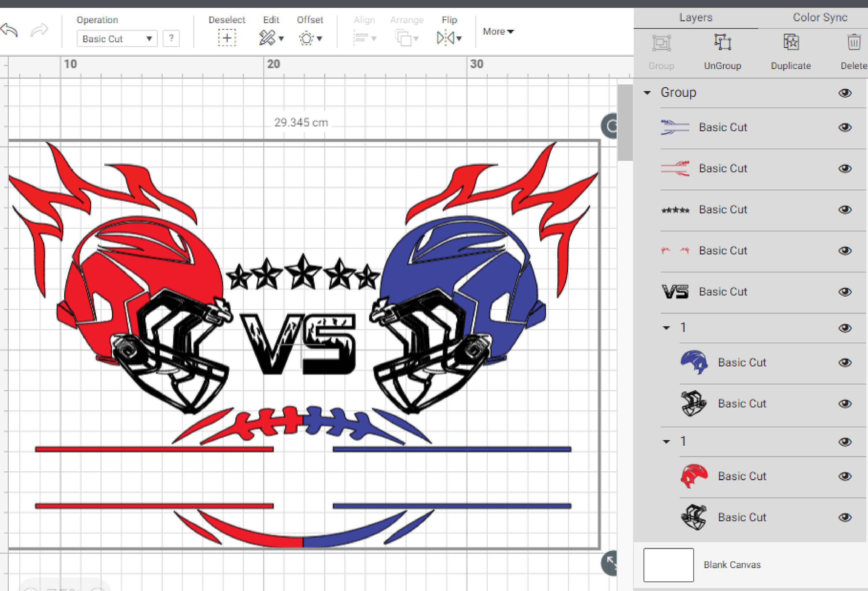Switch to the Color Sync tab
The height and width of the screenshot is (591, 868).
tap(819, 17)
